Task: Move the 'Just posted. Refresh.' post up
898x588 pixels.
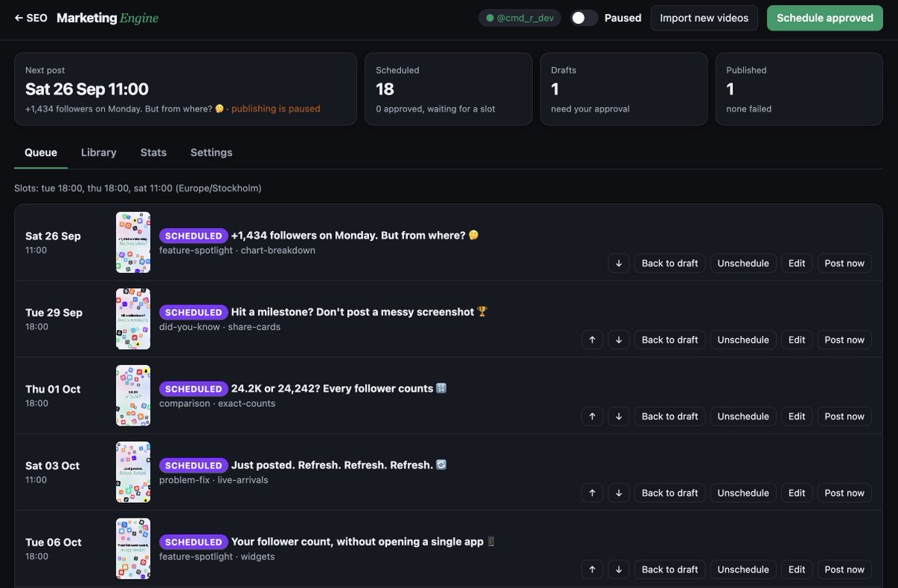Action: (592, 493)
